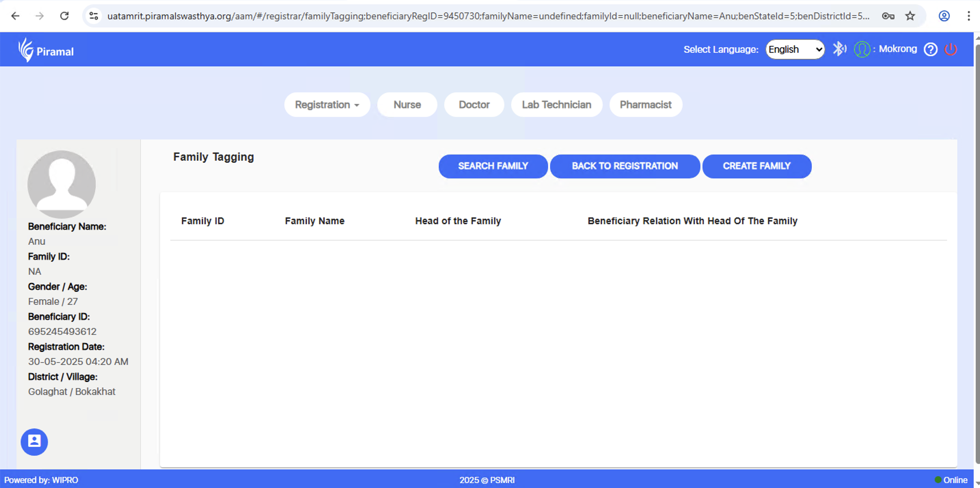Click the browser back arrow

15,16
